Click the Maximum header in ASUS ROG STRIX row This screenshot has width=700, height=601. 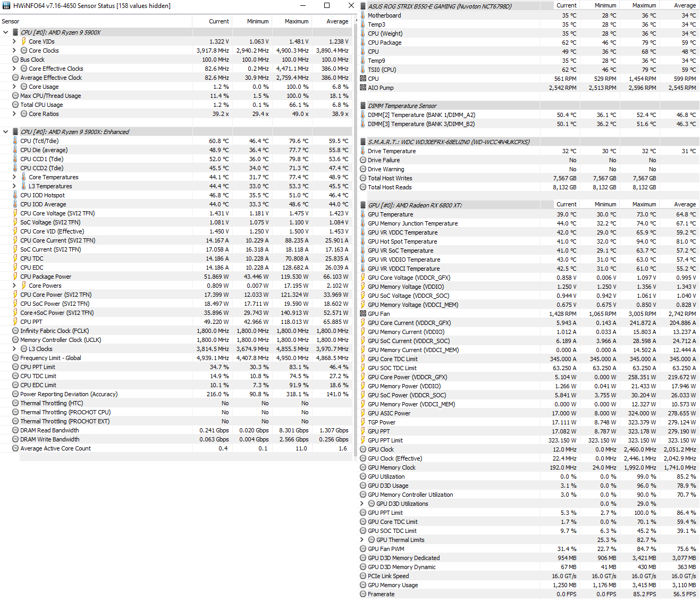644,5
